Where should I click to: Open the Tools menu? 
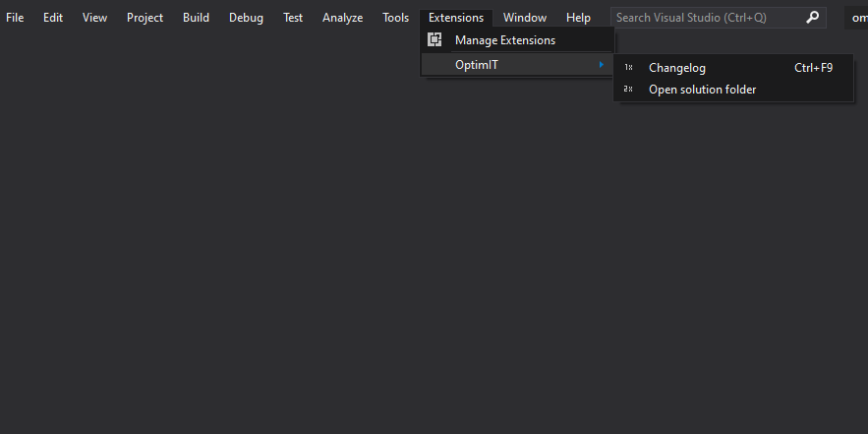click(396, 18)
